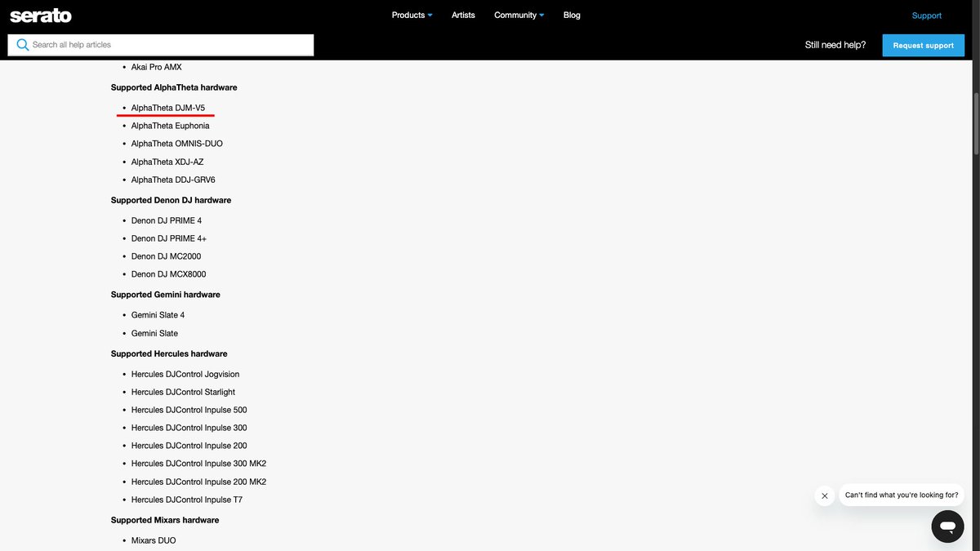Viewport: 980px width, 551px height.
Task: Click the "Can't find what you're looking for?" message
Action: pyautogui.click(x=902, y=495)
